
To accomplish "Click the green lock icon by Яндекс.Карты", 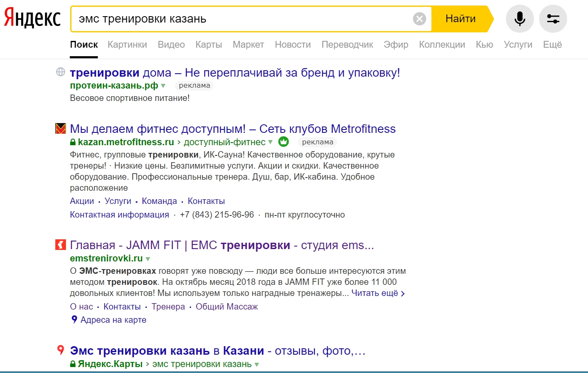I will pos(73,364).
